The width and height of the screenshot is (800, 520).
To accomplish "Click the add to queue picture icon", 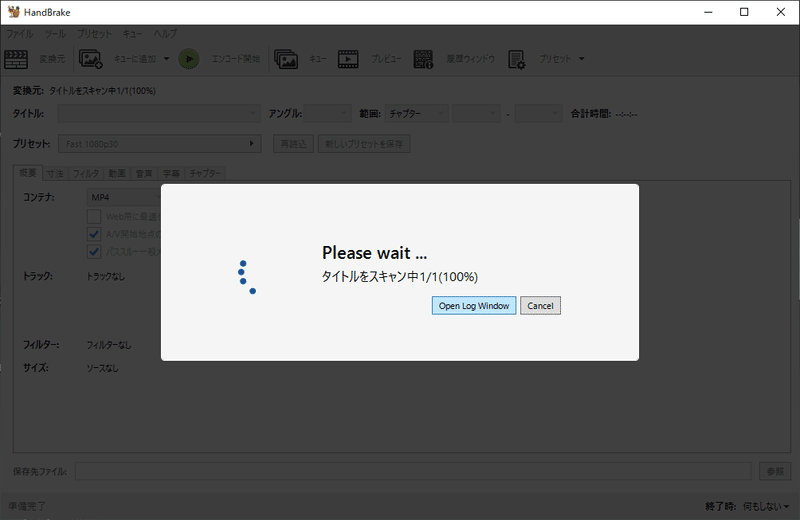I will click(x=91, y=59).
